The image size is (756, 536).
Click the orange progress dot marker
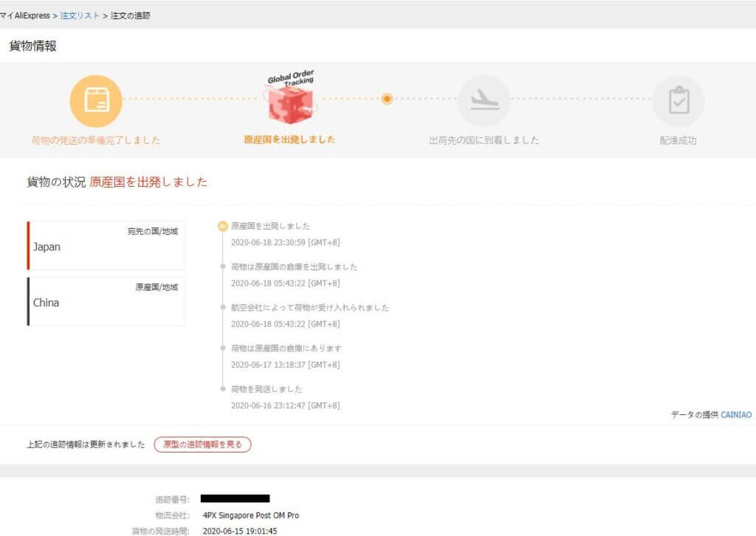(387, 99)
